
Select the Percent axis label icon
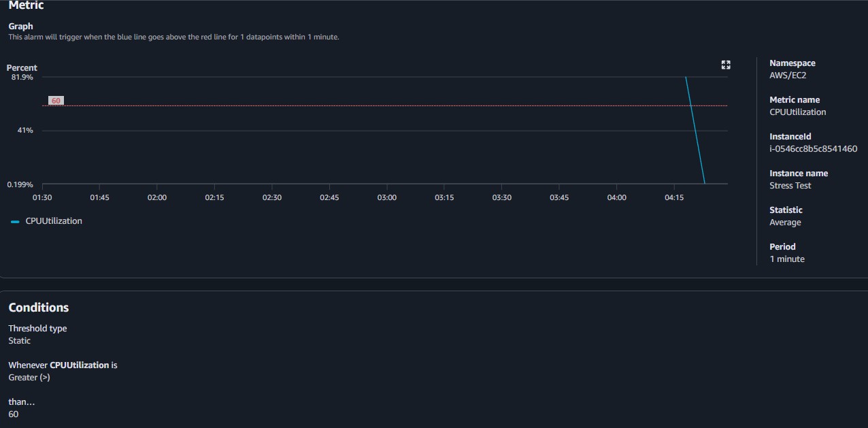22,67
